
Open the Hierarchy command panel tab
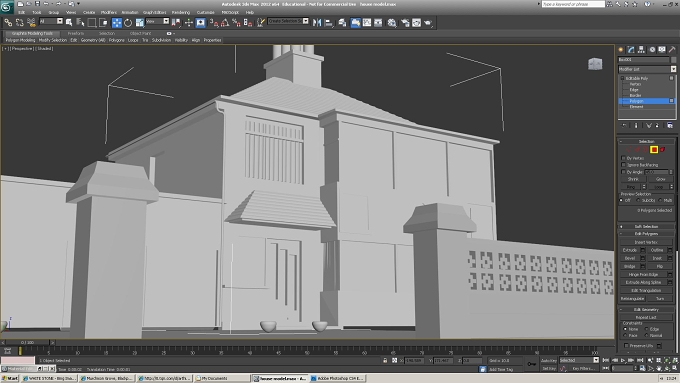pos(641,49)
